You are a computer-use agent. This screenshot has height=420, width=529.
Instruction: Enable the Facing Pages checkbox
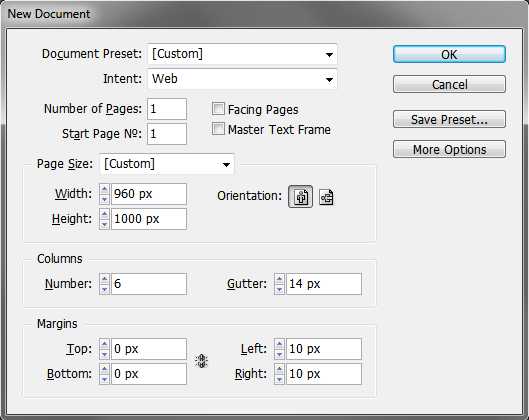[x=218, y=109]
